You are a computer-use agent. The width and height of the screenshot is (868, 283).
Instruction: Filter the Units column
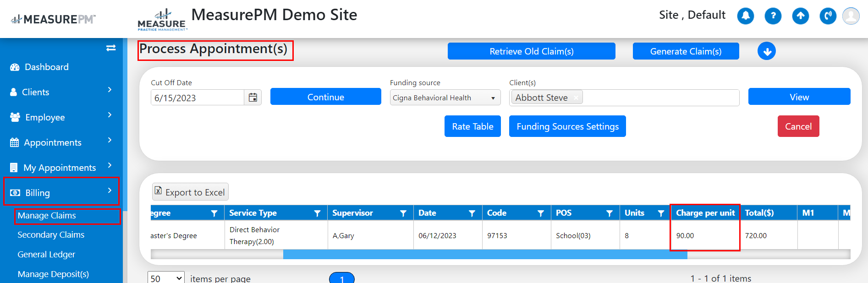tap(661, 213)
